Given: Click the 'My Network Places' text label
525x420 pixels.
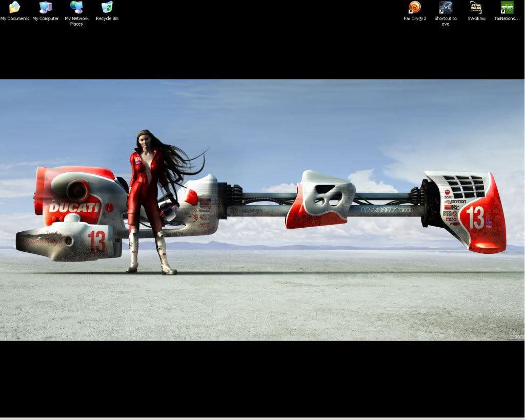Looking at the screenshot, I should point(76,21).
